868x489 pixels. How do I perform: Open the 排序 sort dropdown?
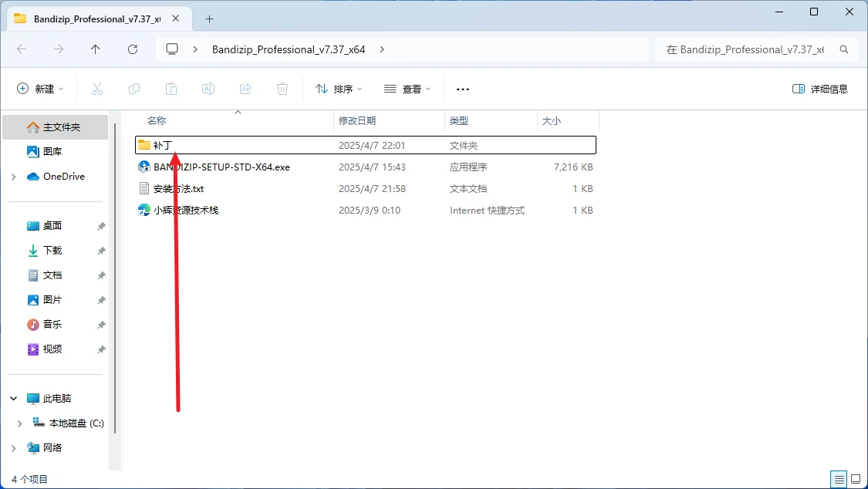339,89
